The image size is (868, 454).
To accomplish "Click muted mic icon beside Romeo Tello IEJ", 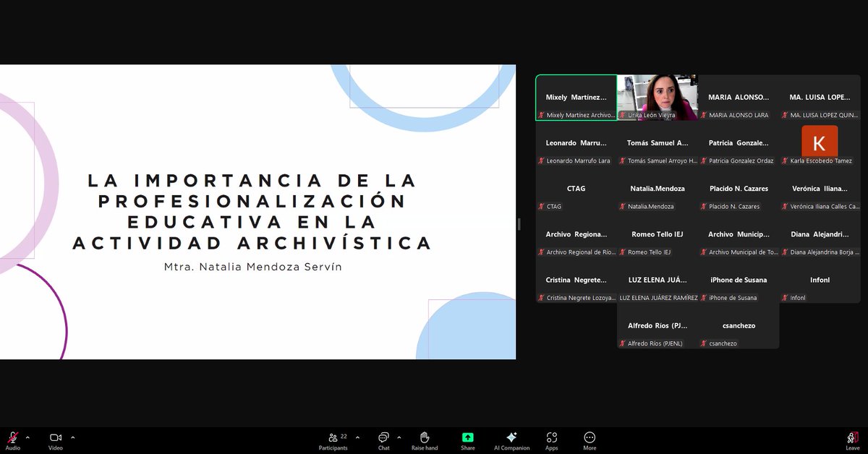I will 623,252.
